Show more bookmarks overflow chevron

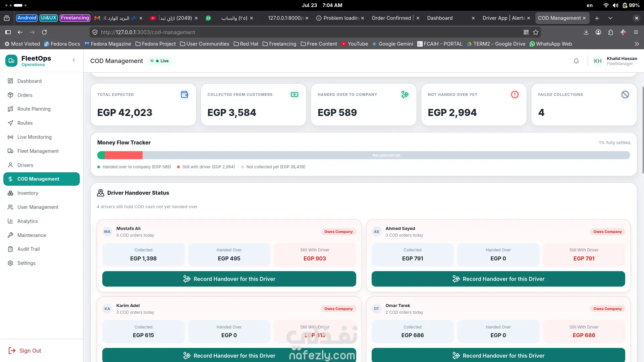[637, 44]
